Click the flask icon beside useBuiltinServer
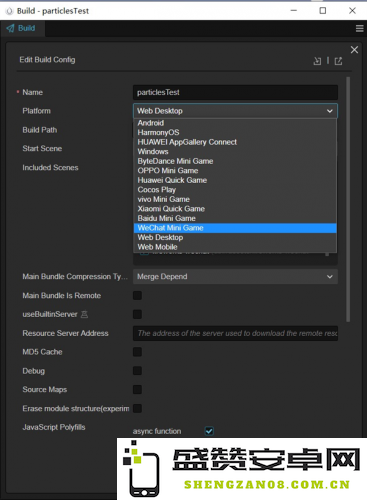The height and width of the screenshot is (500, 367). point(85,314)
